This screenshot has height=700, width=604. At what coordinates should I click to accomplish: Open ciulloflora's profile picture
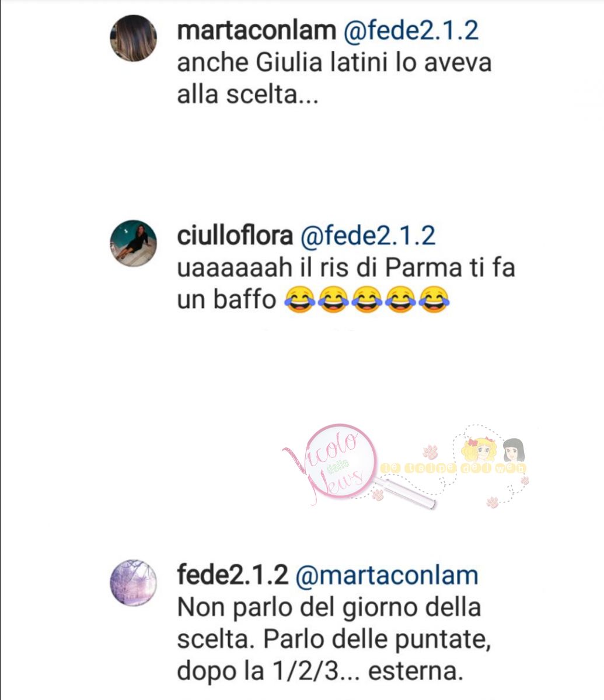[x=134, y=243]
